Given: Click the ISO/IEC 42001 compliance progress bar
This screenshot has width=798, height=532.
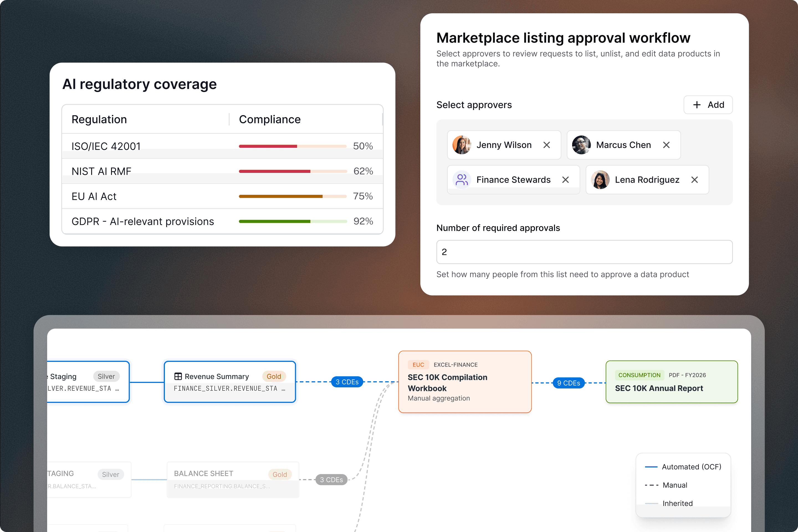Looking at the screenshot, I should (293, 146).
